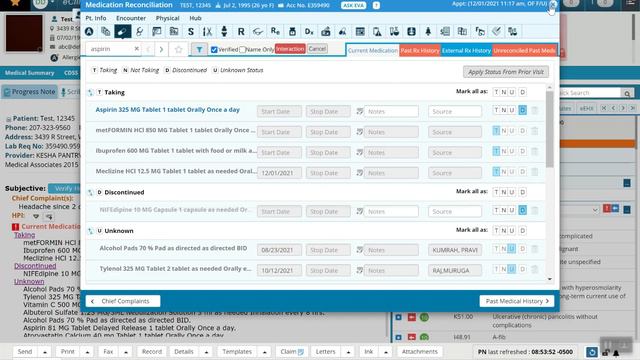Proceed to Past Medical History
Image resolution: width=640 pixels, height=360 pixels.
point(517,301)
